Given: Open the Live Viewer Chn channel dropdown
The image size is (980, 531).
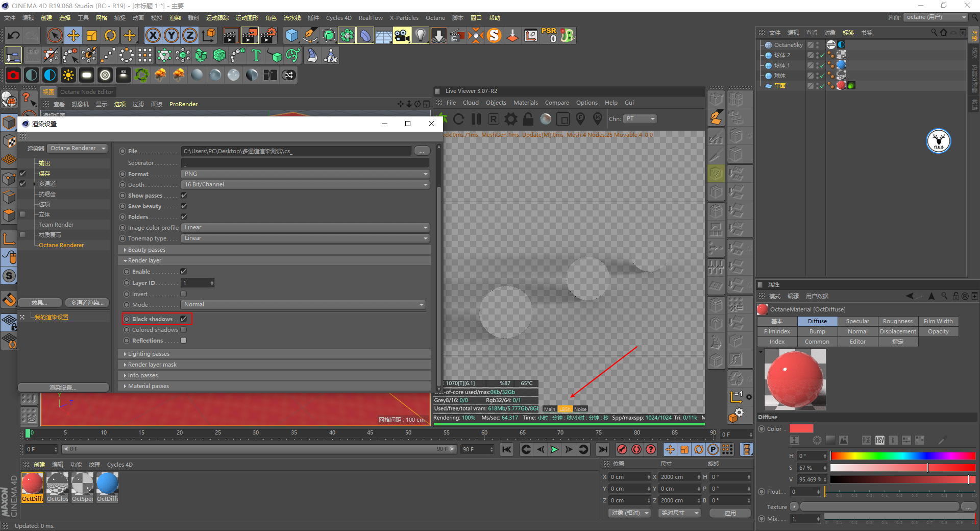Looking at the screenshot, I should 641,119.
